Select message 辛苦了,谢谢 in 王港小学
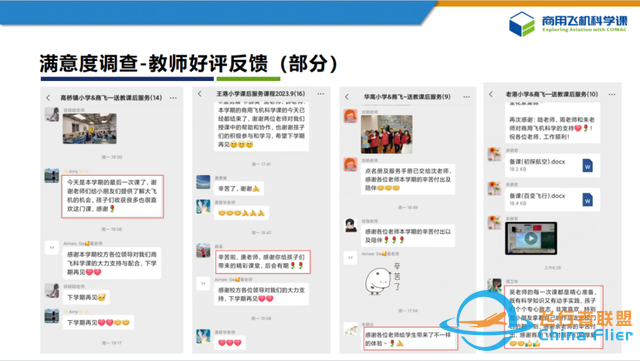Screen dimensions: 640x361 click(239, 189)
